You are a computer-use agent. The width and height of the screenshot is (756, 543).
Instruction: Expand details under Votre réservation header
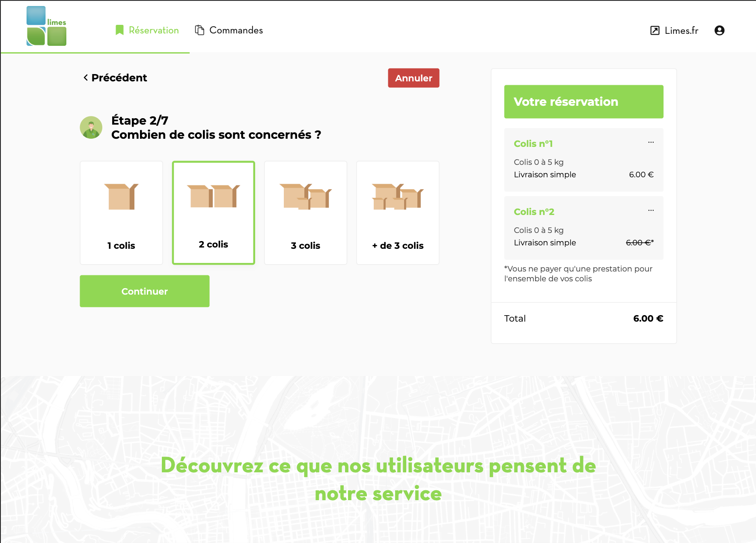pos(583,101)
